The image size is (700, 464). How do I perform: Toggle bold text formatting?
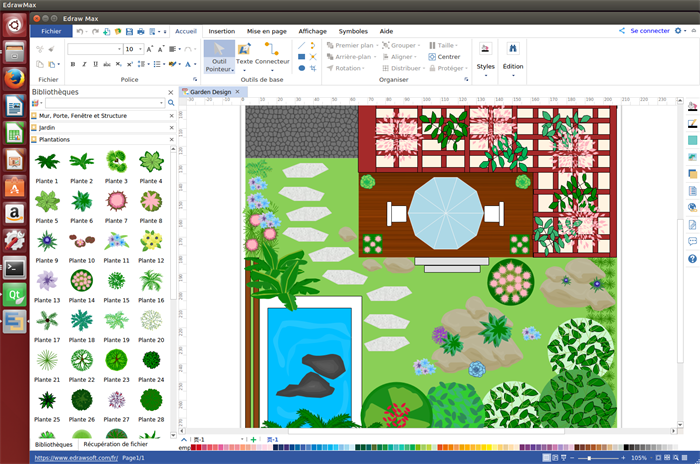click(x=73, y=64)
